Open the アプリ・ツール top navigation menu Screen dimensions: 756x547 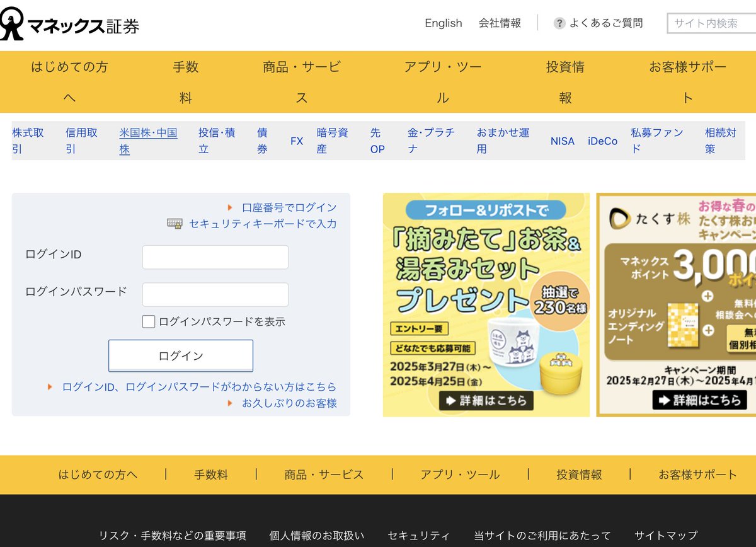coord(443,82)
